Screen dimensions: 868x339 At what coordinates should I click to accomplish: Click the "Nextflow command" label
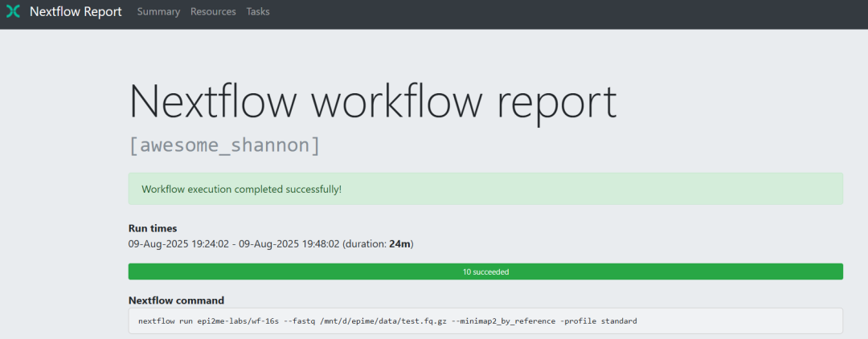point(176,300)
